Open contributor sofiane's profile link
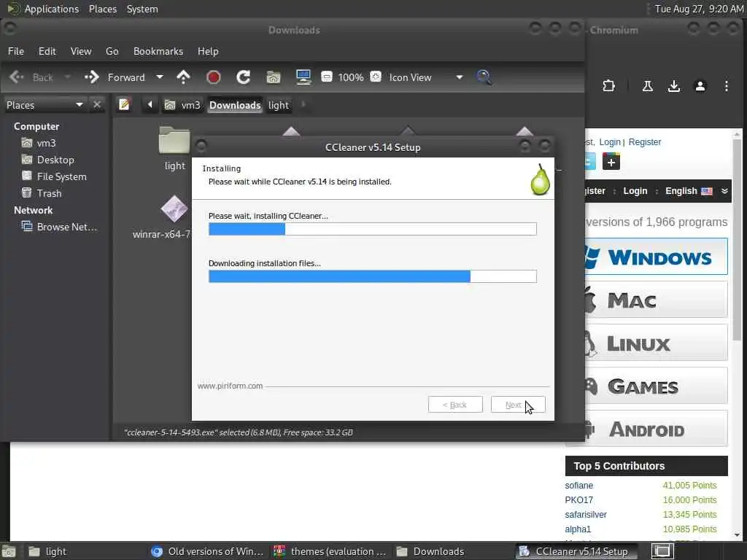747x560 pixels. click(x=578, y=485)
